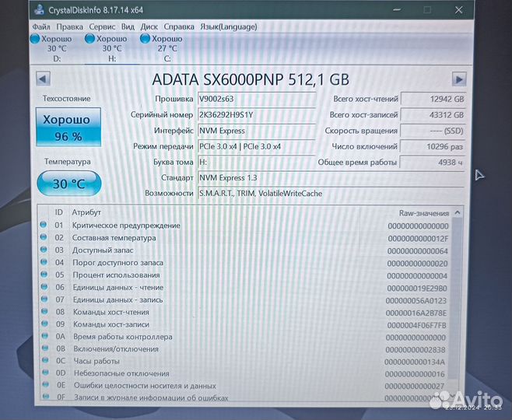
Task: Select row 05 Процент использования
Action: coord(246,275)
